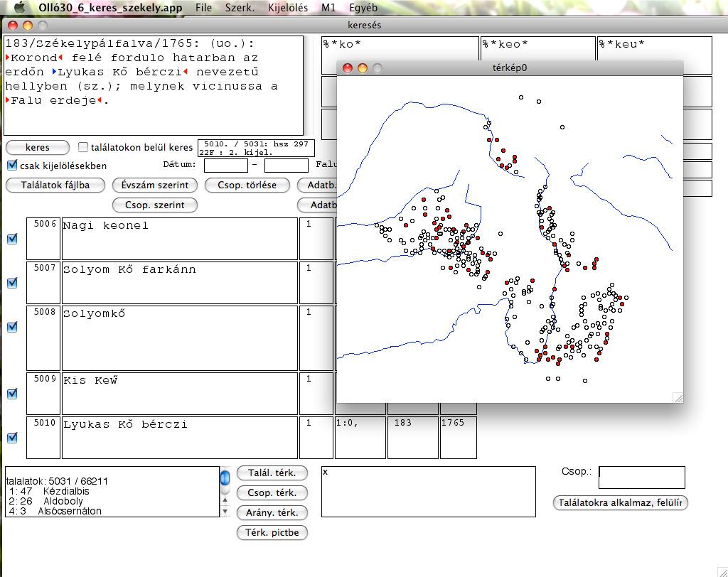Open the M1 menu
728x577 pixels.
[328, 7]
